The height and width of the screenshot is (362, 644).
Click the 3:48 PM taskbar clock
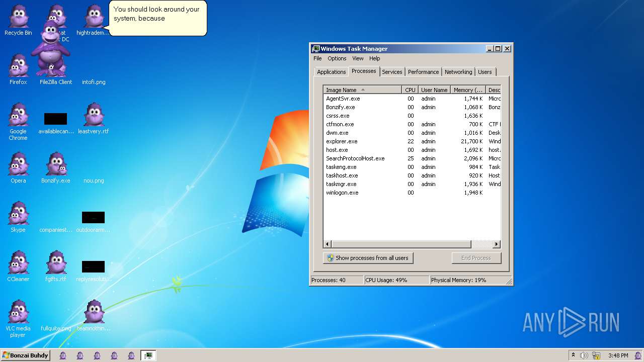[x=618, y=355]
